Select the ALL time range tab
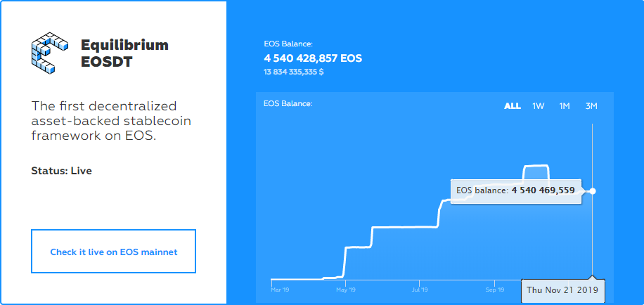 tap(513, 106)
